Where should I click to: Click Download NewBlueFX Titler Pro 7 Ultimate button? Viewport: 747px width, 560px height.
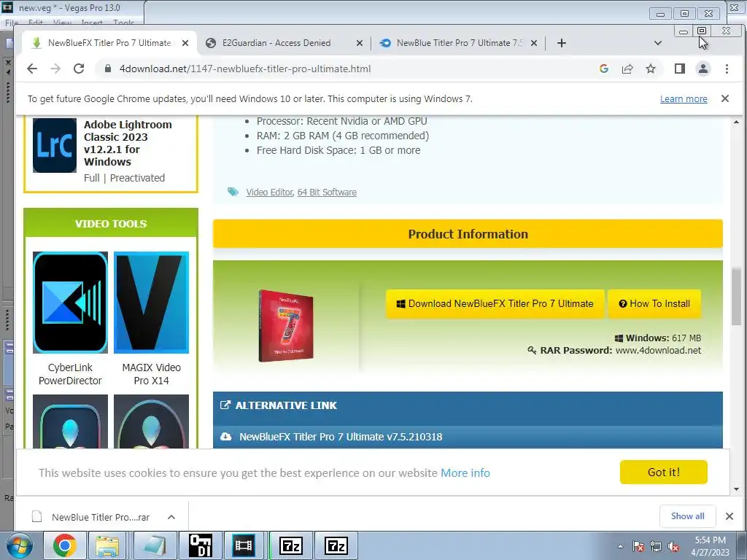pyautogui.click(x=495, y=303)
